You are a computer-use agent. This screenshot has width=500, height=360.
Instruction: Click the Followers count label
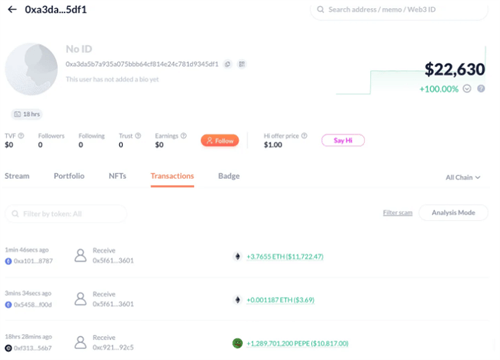51,136
